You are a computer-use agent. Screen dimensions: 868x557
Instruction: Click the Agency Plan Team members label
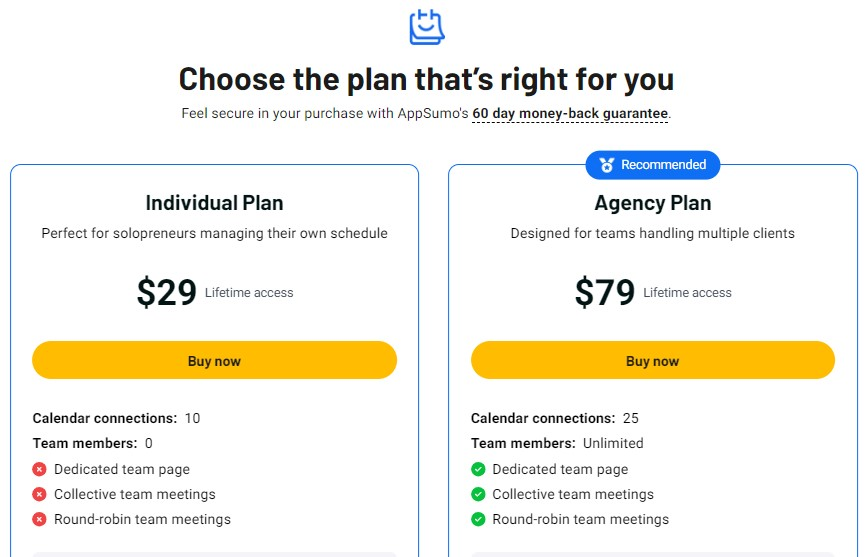[x=522, y=443]
